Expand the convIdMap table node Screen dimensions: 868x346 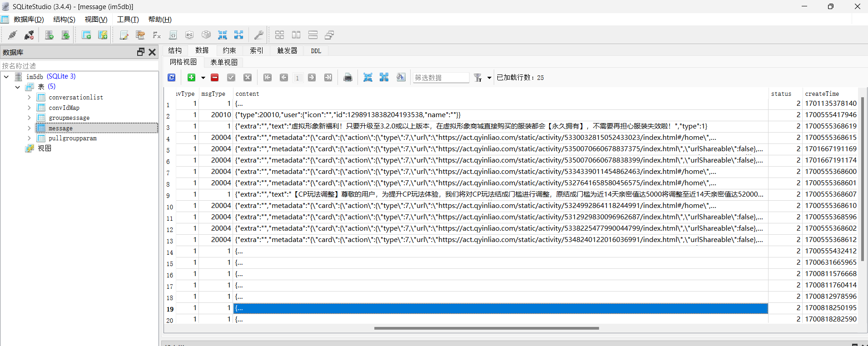[x=29, y=108]
